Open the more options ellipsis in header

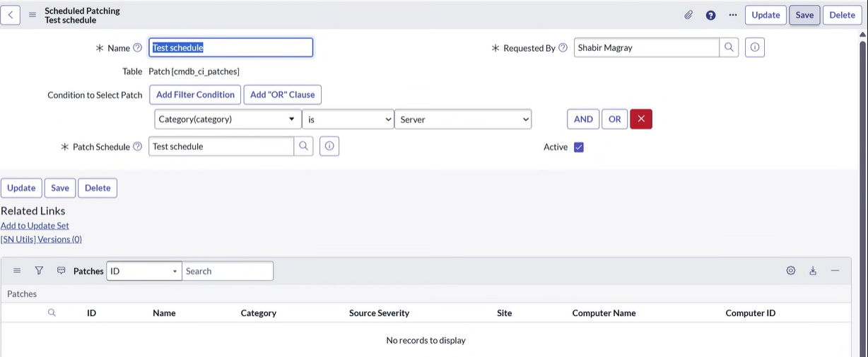[732, 15]
